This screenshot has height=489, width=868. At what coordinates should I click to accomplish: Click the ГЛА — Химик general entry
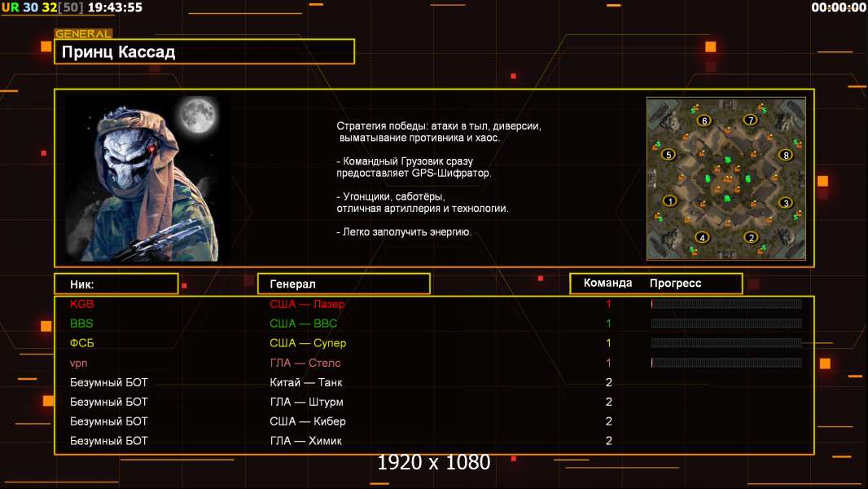[x=305, y=441]
